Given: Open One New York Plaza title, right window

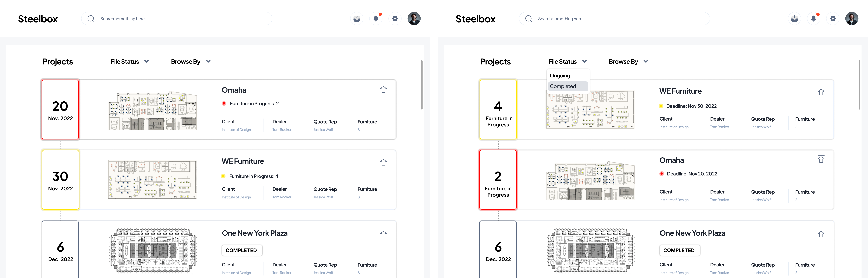Looking at the screenshot, I should 692,233.
